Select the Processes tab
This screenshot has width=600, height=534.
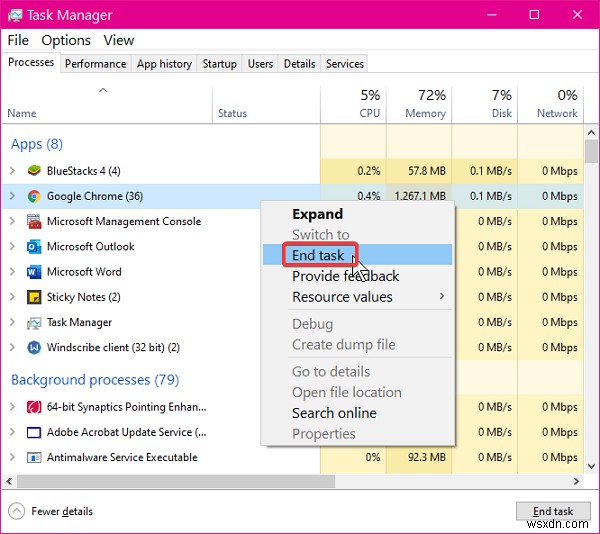click(x=31, y=62)
